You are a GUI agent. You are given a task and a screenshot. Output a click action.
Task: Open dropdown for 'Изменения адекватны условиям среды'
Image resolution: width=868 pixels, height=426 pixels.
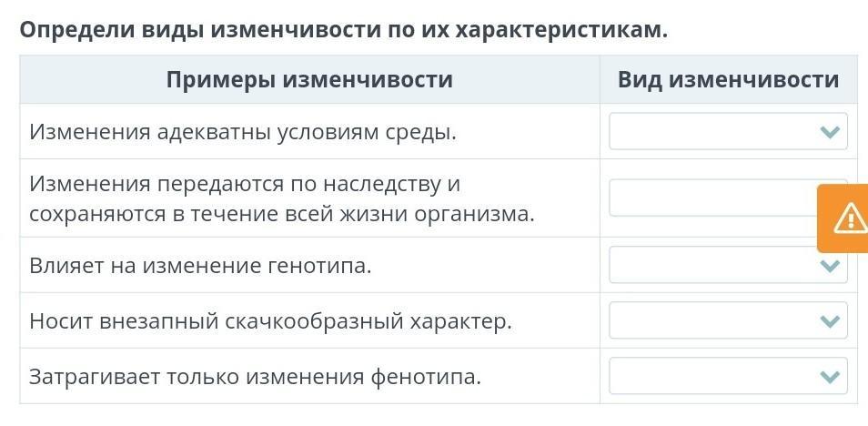[x=719, y=132]
